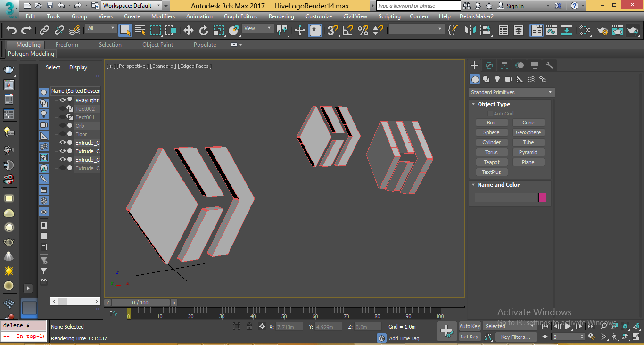Open the Align tool
Screen dimensions: 644x345
pyautogui.click(x=485, y=31)
